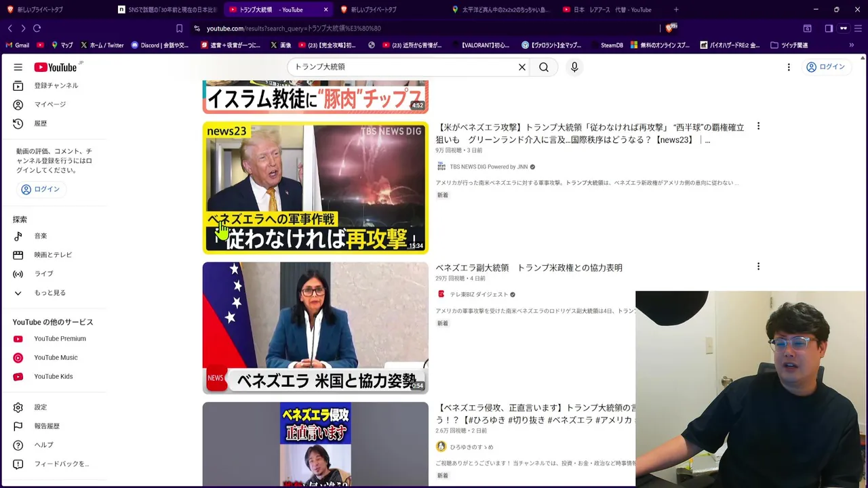Click the ログイン button in the top right

coord(825,67)
